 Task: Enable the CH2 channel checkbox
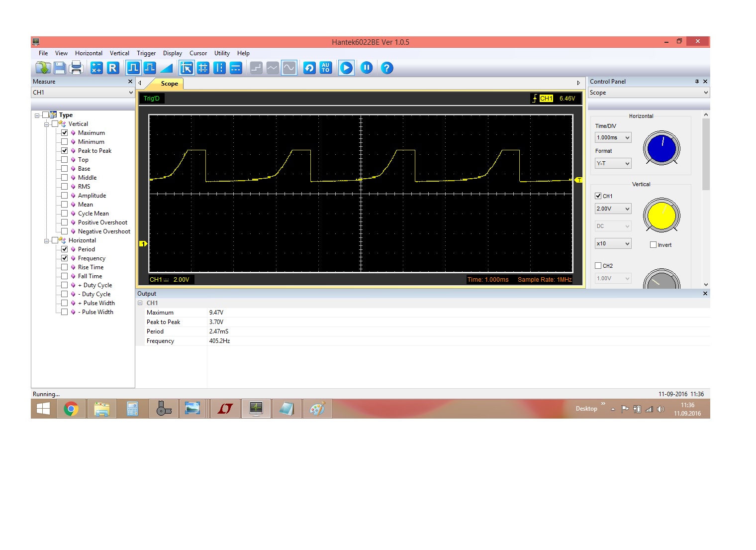(x=598, y=266)
